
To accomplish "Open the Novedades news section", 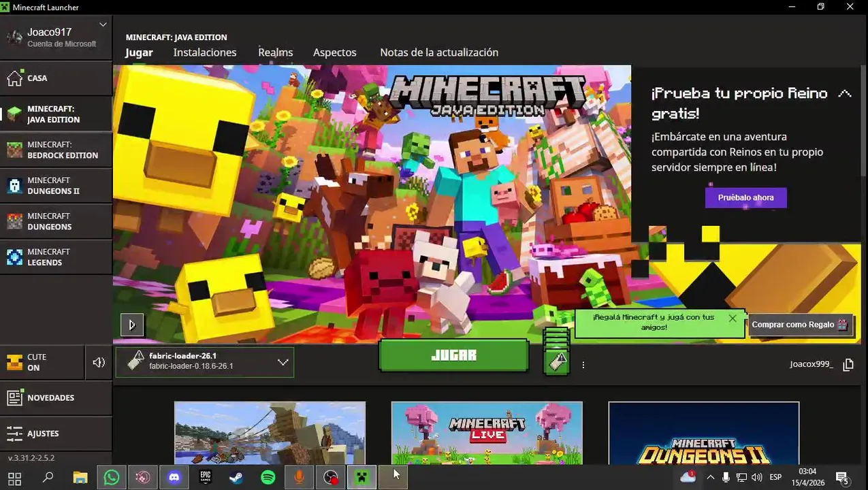I will point(56,397).
